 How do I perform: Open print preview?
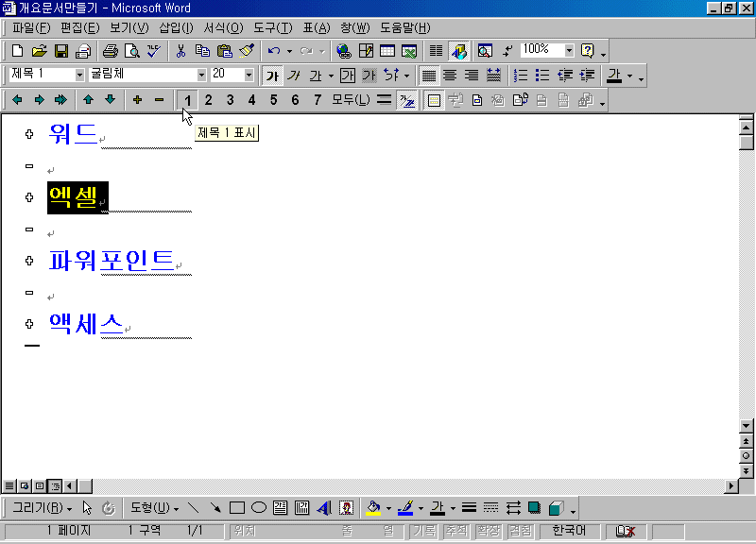(131, 51)
